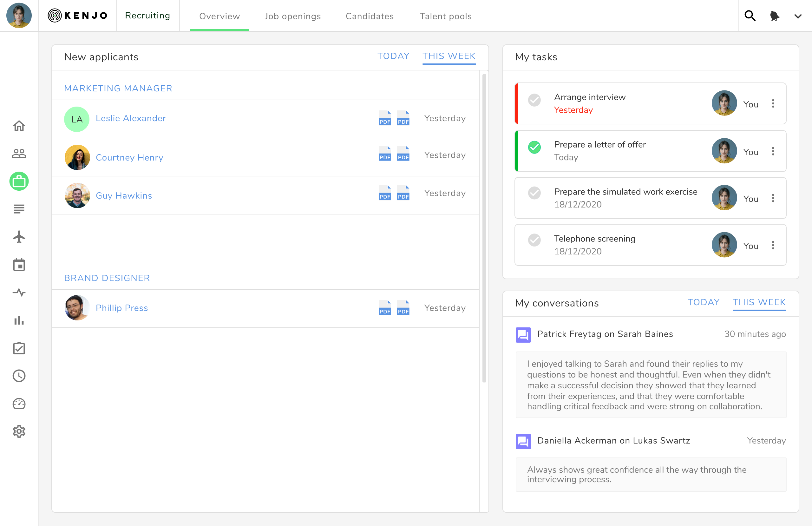Open the bar chart analytics sidebar icon
The height and width of the screenshot is (526, 812).
(x=19, y=320)
